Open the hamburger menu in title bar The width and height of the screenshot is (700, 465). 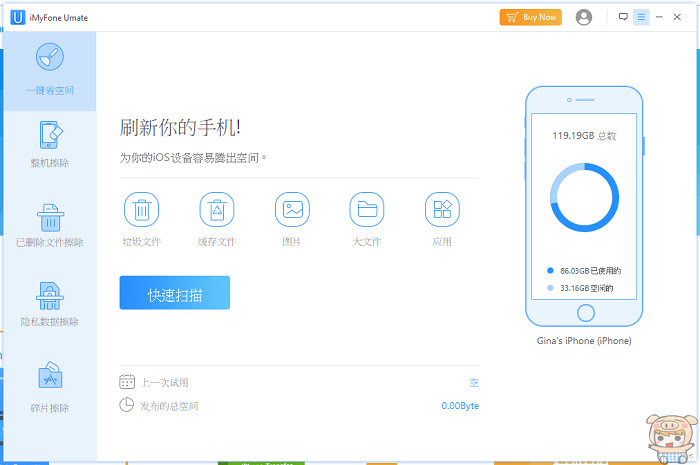pos(641,17)
